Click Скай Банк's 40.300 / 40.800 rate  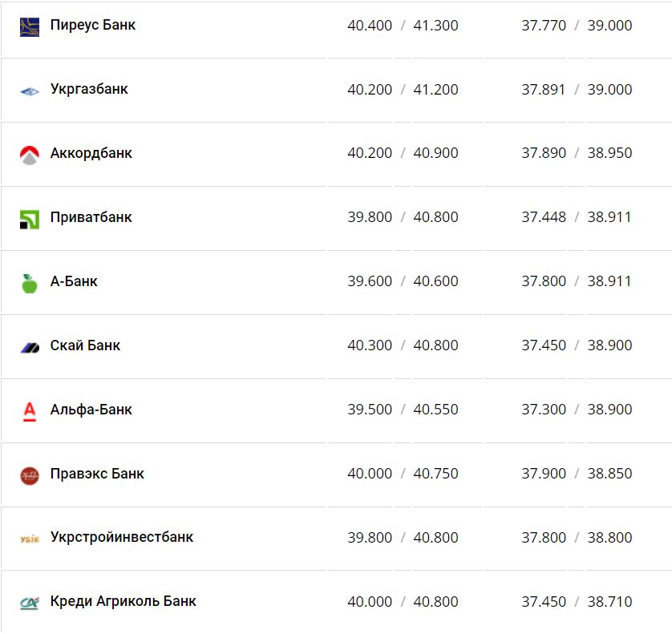point(403,345)
